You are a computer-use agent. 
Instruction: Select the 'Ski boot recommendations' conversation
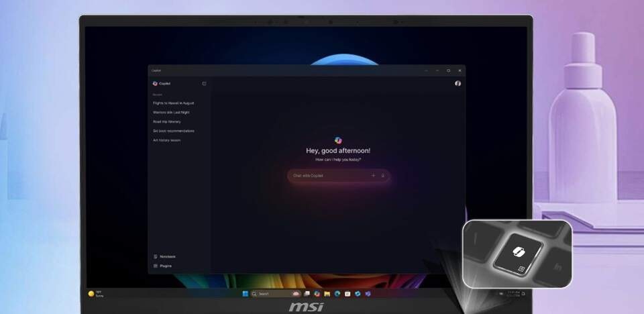pyautogui.click(x=174, y=131)
